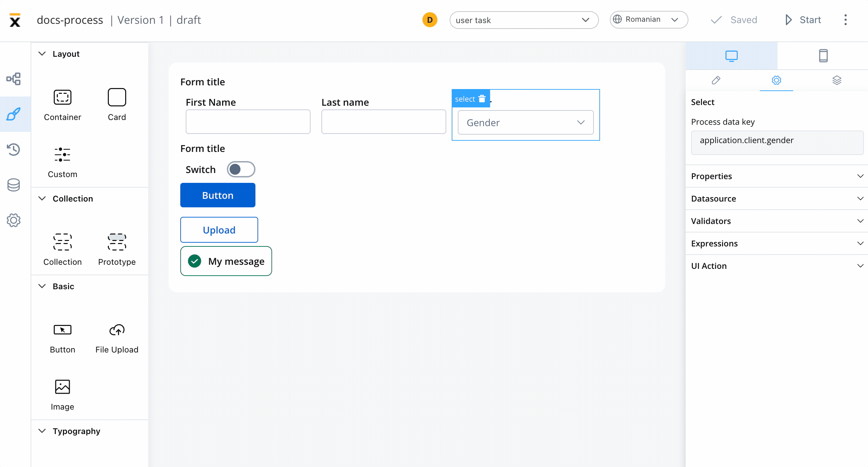Click the First Name input field

[248, 122]
